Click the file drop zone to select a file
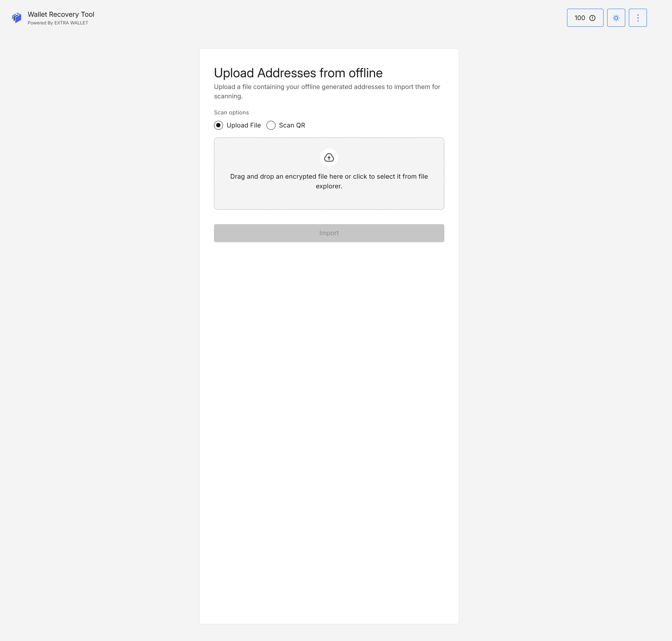This screenshot has width=672, height=641. coord(329,174)
